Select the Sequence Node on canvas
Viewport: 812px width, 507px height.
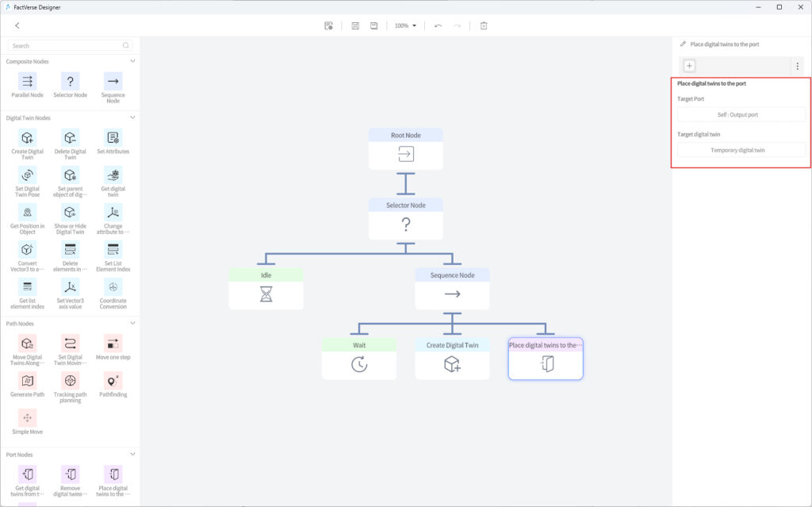coord(452,289)
